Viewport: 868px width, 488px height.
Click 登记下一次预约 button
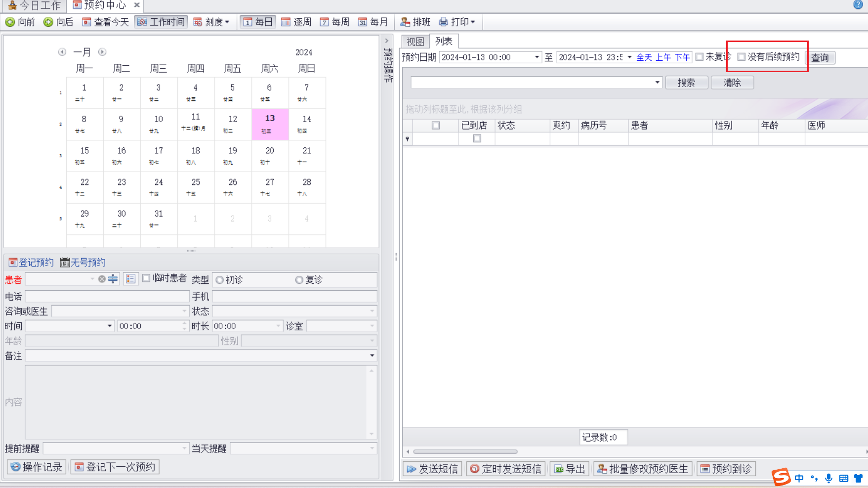115,467
